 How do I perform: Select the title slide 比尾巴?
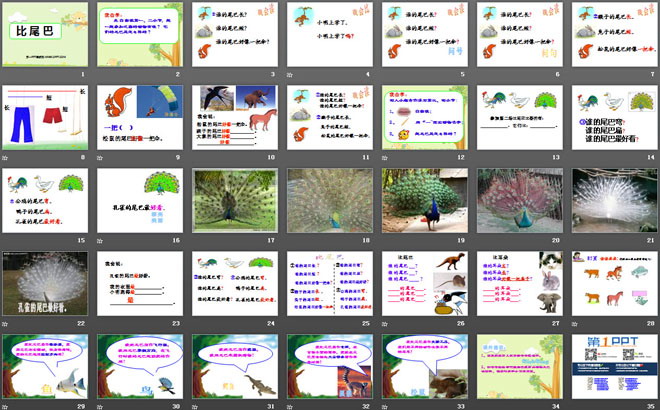click(x=44, y=34)
